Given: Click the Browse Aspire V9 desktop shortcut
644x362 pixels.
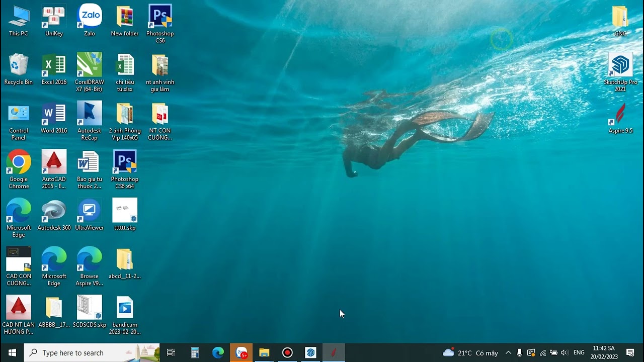Looking at the screenshot, I should [89, 266].
